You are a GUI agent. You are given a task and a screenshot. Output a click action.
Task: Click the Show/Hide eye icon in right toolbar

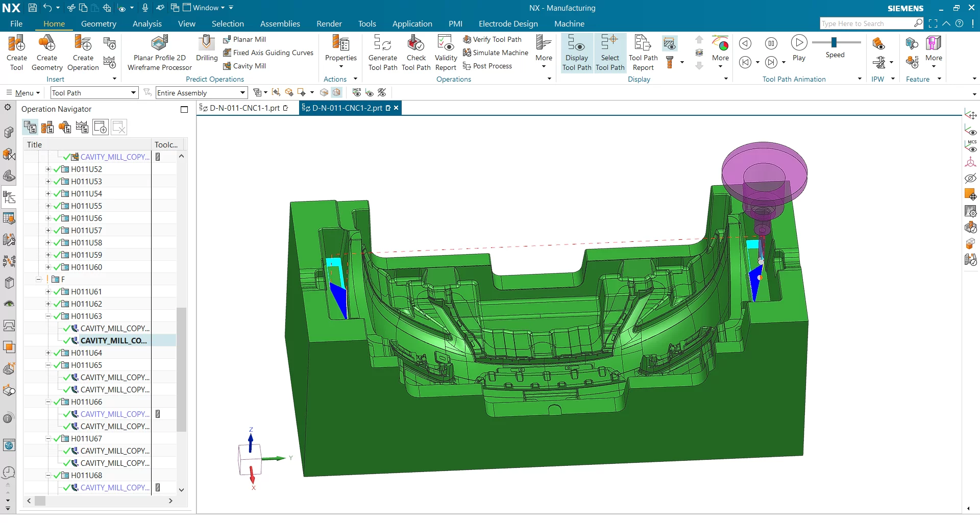pos(970,178)
